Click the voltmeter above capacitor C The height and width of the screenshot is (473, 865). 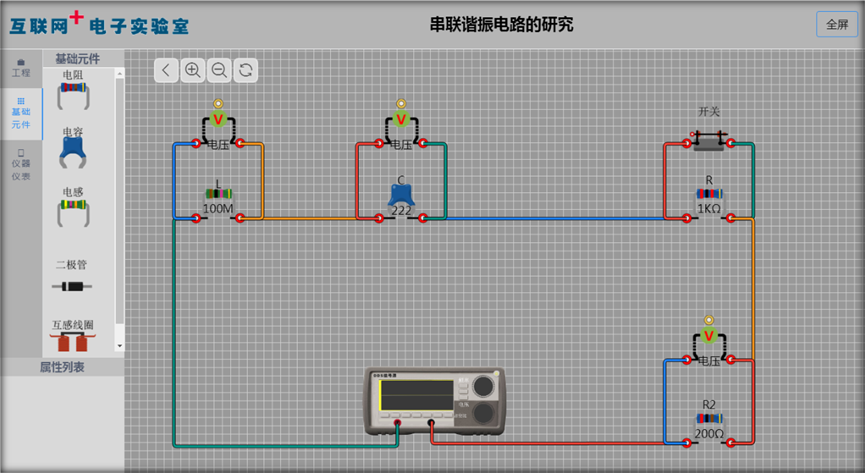click(401, 122)
